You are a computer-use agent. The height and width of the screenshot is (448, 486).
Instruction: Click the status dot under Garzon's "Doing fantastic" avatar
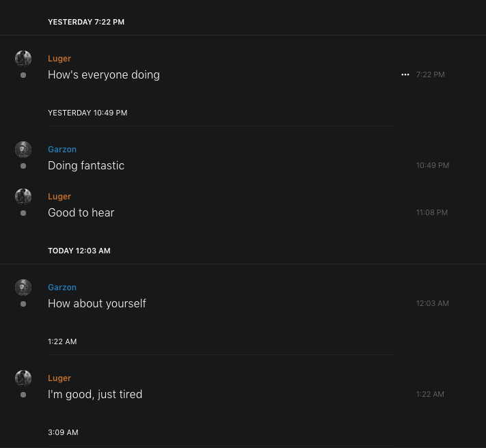(23, 166)
